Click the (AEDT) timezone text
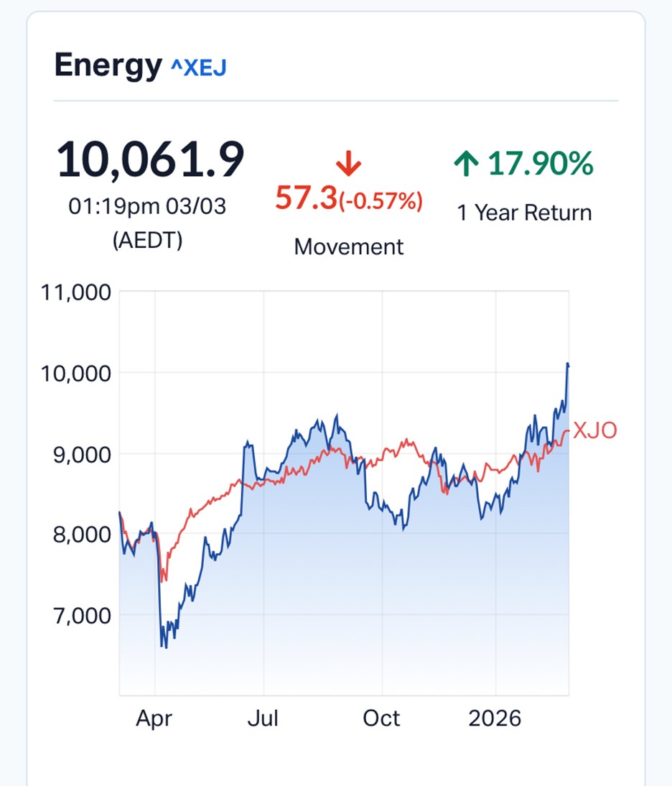 point(147,240)
